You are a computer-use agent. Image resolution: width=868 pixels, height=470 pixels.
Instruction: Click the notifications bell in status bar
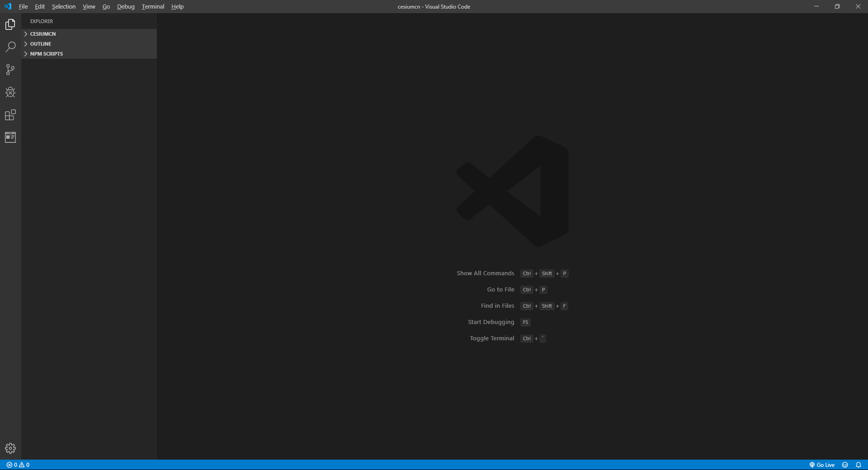click(x=859, y=465)
